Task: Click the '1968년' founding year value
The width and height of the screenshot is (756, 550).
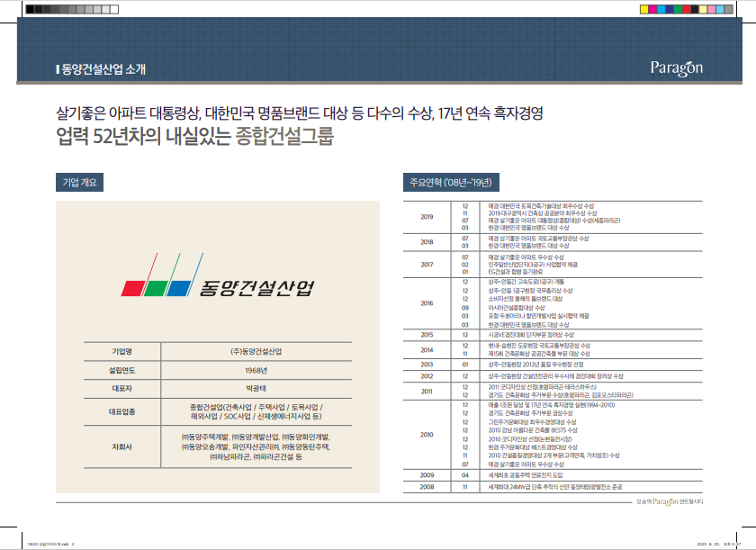Action: click(256, 370)
